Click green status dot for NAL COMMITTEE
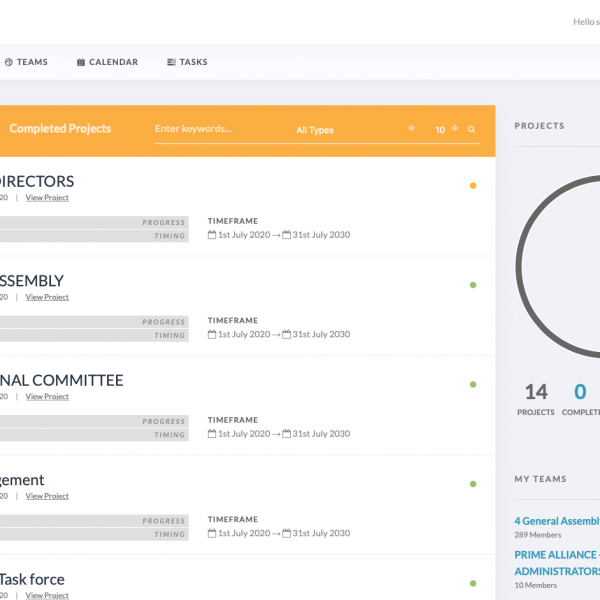This screenshot has height=600, width=600. (x=473, y=385)
